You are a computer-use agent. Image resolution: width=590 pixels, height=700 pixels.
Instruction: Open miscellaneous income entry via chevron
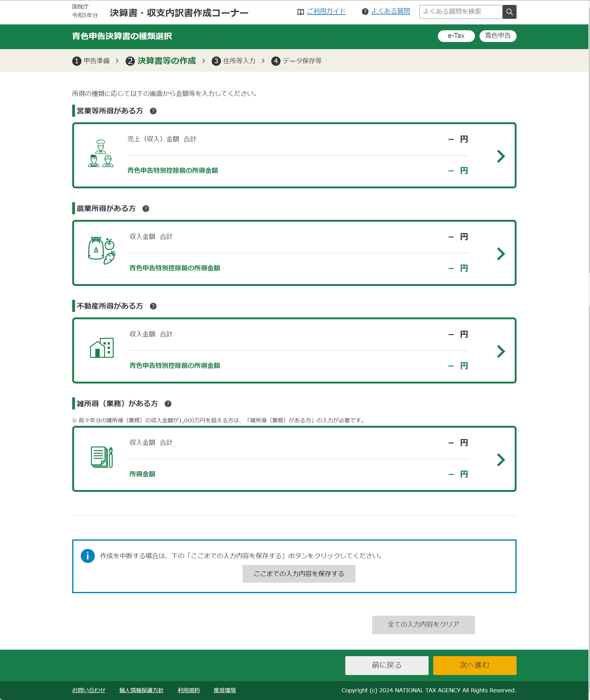(x=501, y=460)
